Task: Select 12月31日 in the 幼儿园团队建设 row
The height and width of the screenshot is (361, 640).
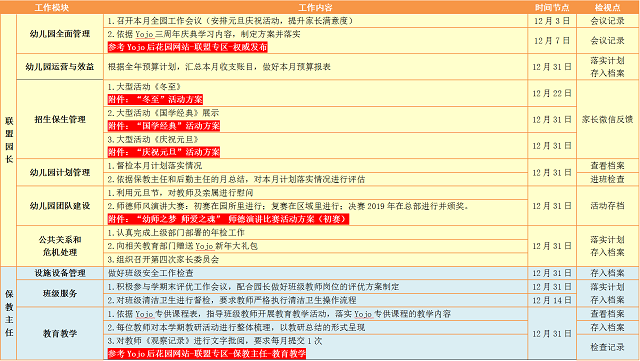Action: coord(552,206)
